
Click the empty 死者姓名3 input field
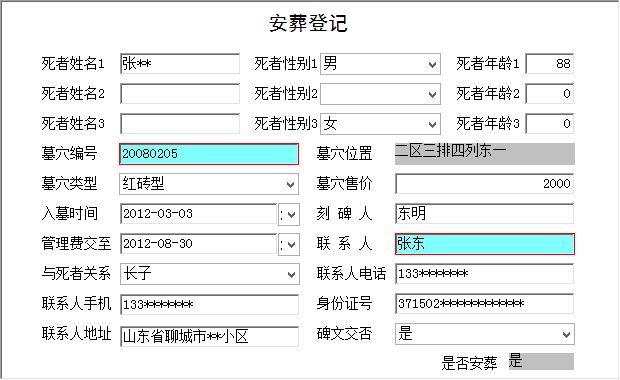[x=180, y=124]
